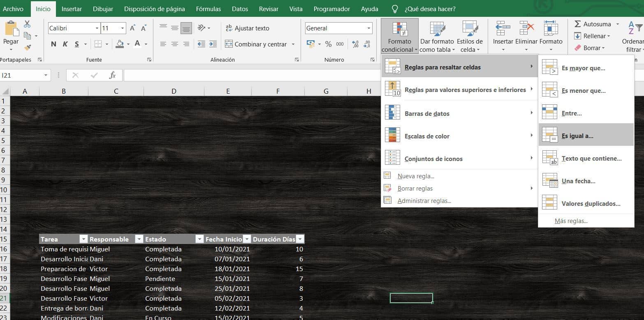
Task: Click the Name Box showing I21
Action: (x=25, y=75)
